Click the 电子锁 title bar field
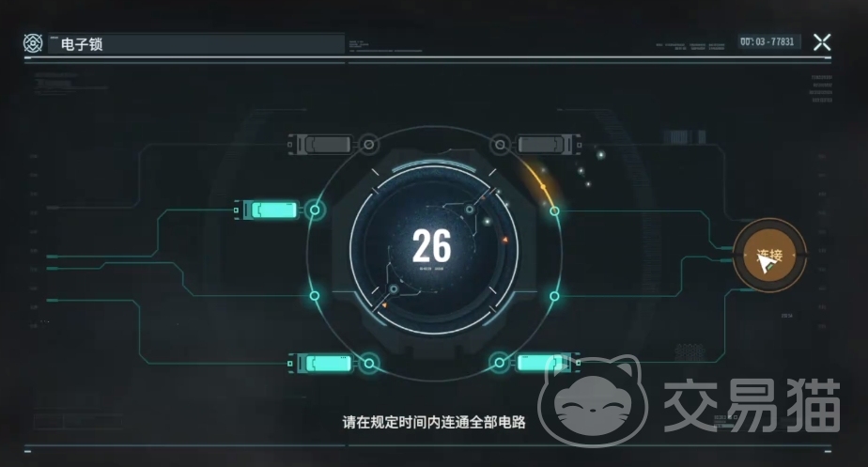This screenshot has height=467, width=868. tap(196, 44)
